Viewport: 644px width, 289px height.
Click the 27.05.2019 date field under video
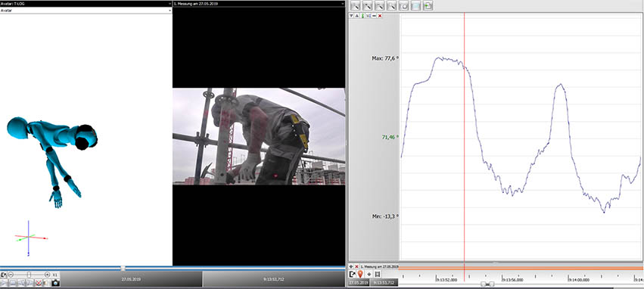coord(131,279)
